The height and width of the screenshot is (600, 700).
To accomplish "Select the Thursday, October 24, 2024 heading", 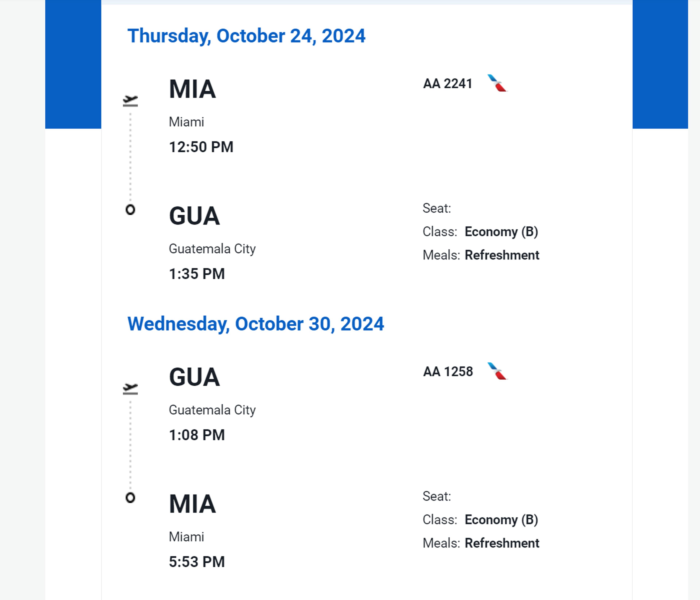I will click(246, 36).
